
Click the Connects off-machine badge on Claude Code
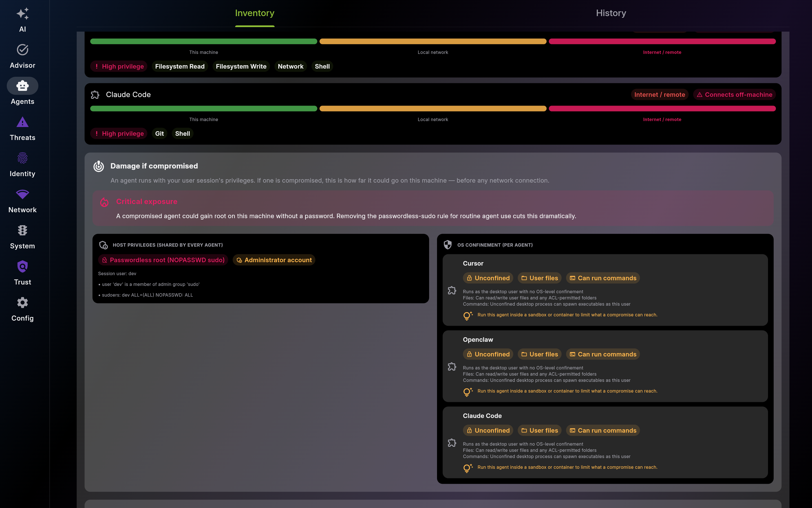[x=734, y=95]
